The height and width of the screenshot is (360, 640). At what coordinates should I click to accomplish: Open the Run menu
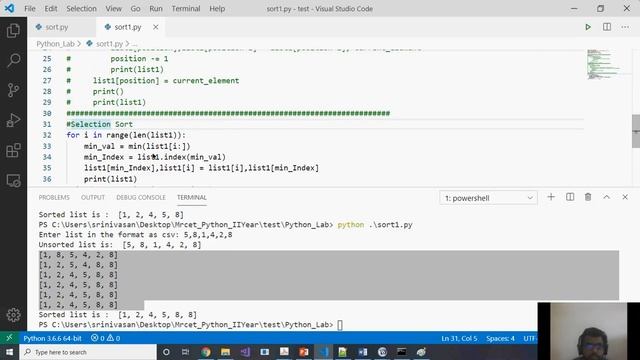[156, 9]
